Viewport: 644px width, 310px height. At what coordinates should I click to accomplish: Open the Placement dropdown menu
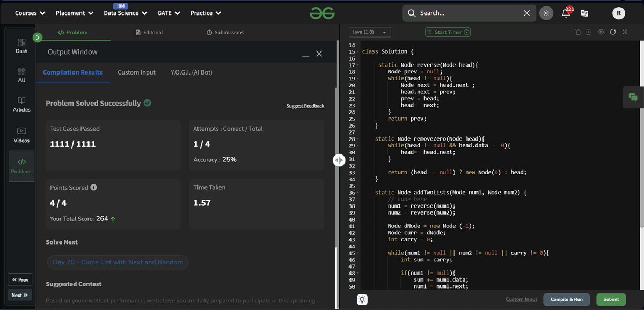[75, 13]
